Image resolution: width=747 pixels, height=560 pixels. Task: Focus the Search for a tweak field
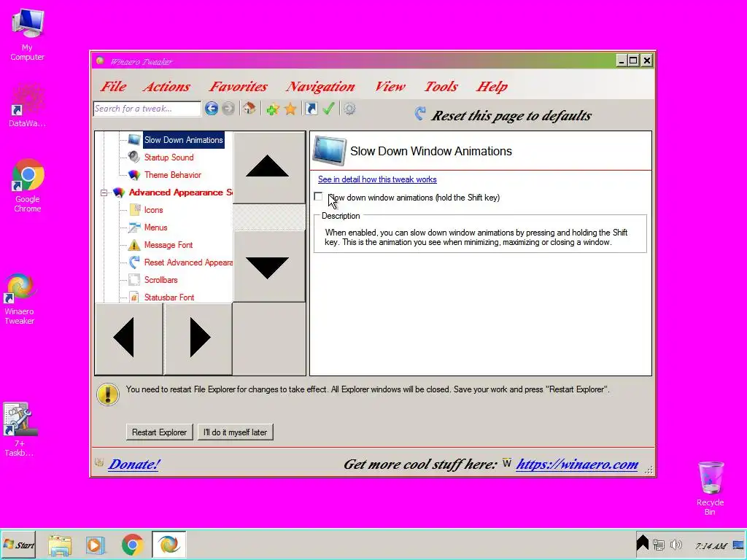[x=147, y=109]
